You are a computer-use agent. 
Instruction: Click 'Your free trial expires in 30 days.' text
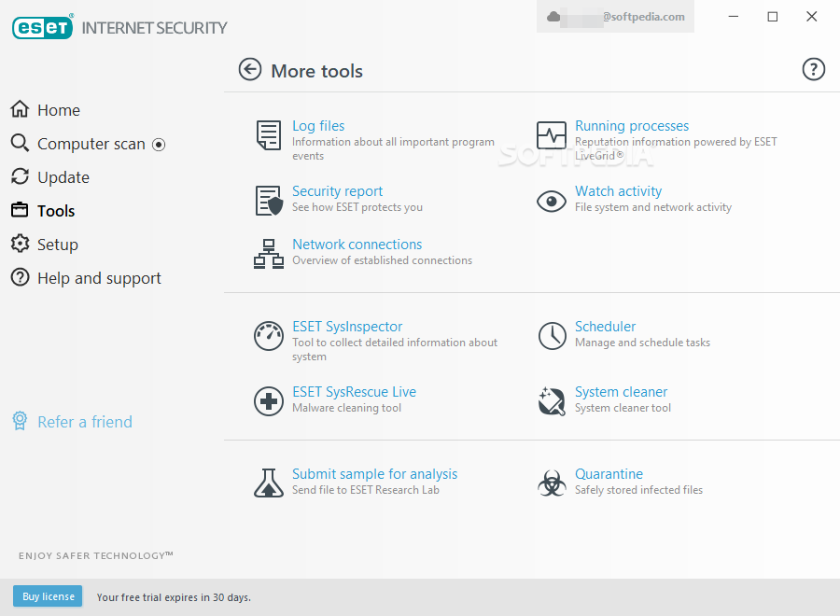point(174,597)
